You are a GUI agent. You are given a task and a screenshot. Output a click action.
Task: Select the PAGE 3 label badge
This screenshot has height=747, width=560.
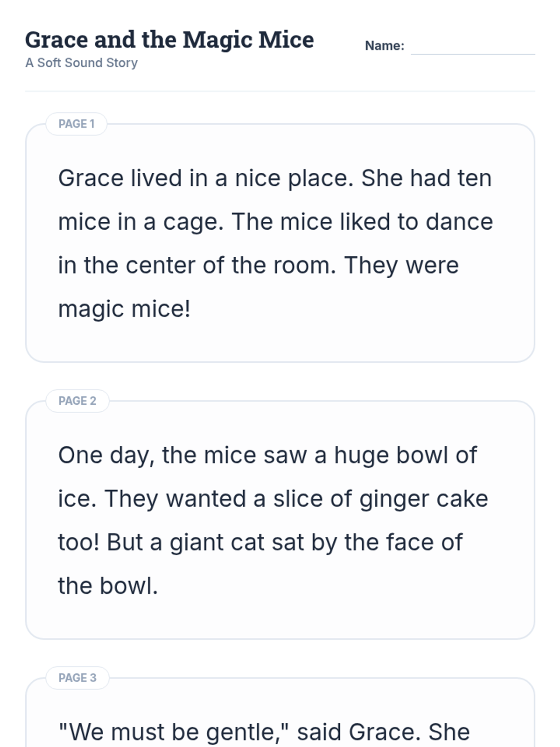pos(77,678)
